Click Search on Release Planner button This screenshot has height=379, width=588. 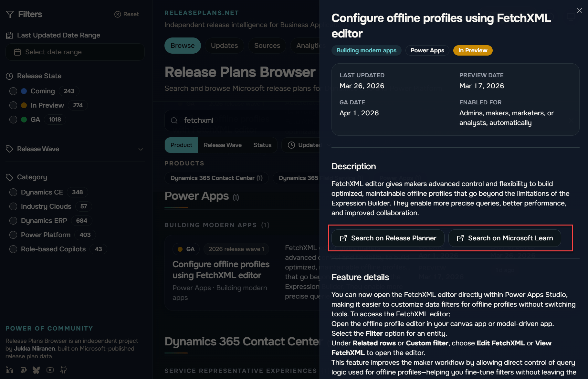(x=388, y=238)
